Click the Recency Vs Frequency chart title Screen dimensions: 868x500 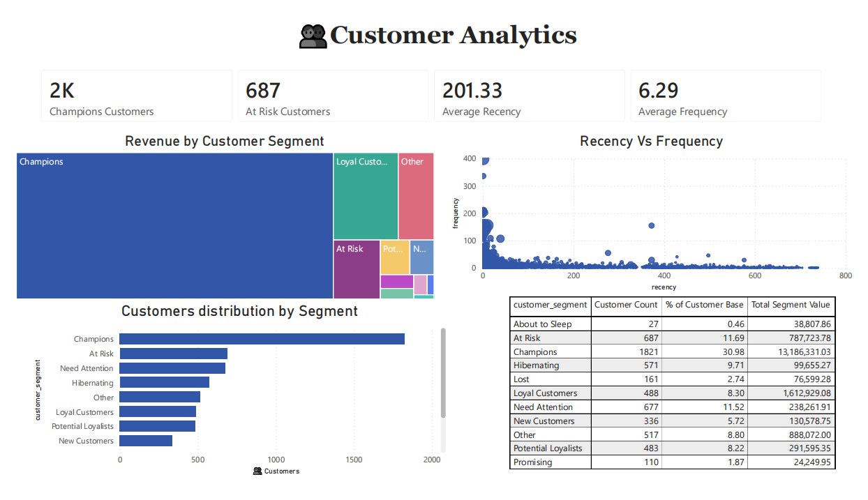(651, 142)
